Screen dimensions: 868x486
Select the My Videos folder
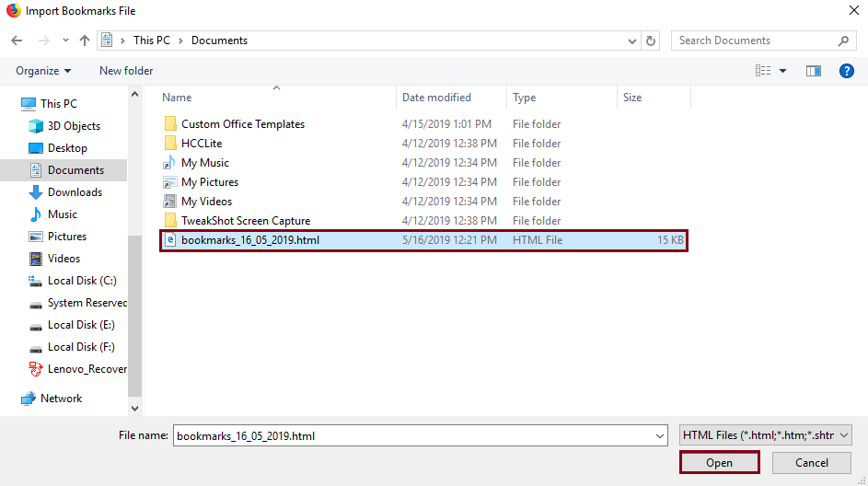click(x=206, y=202)
